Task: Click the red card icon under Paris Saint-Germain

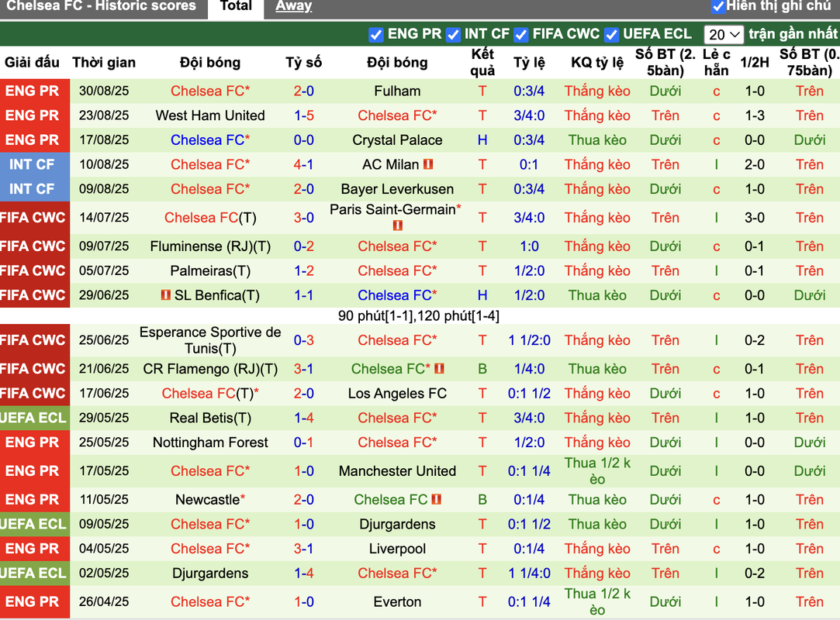Action: coord(397,226)
